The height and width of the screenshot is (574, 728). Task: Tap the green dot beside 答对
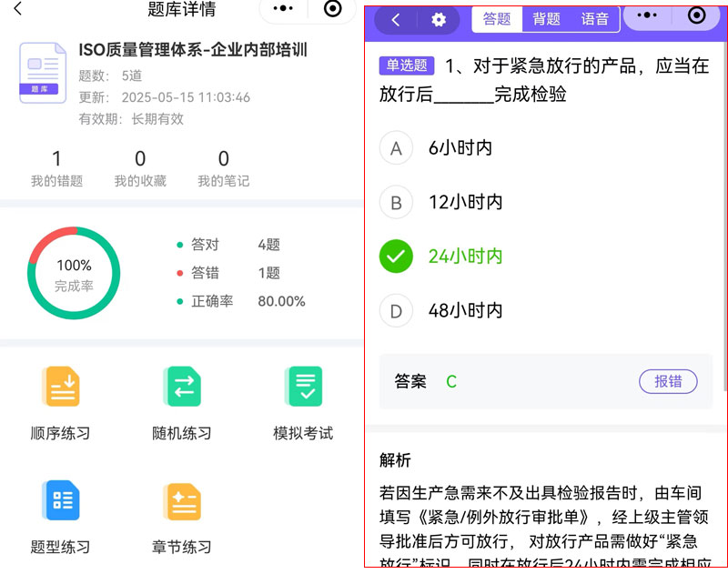click(179, 245)
